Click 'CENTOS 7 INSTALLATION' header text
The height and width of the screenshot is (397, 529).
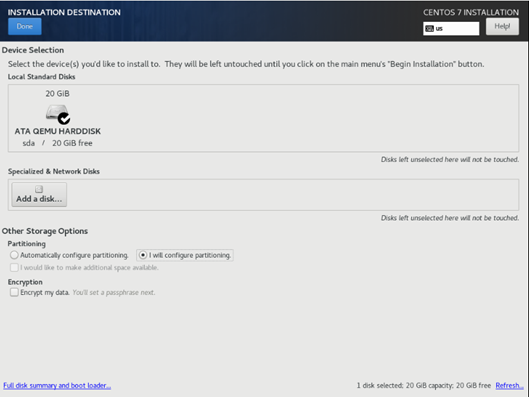coord(471,12)
